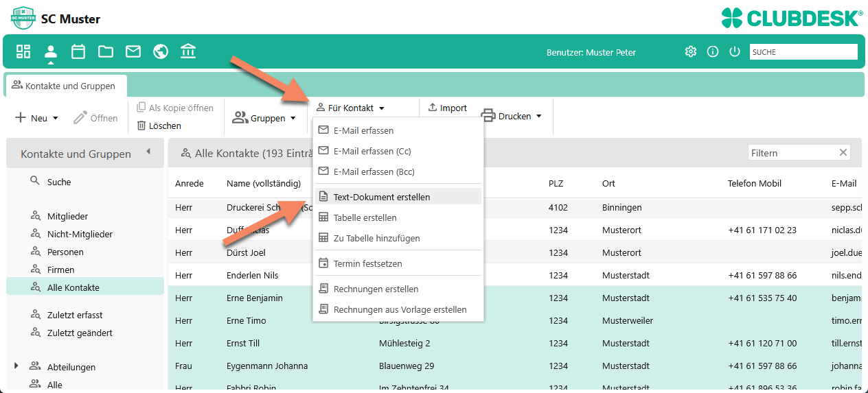Click the Löschen button
This screenshot has height=393, width=868.
[x=159, y=126]
